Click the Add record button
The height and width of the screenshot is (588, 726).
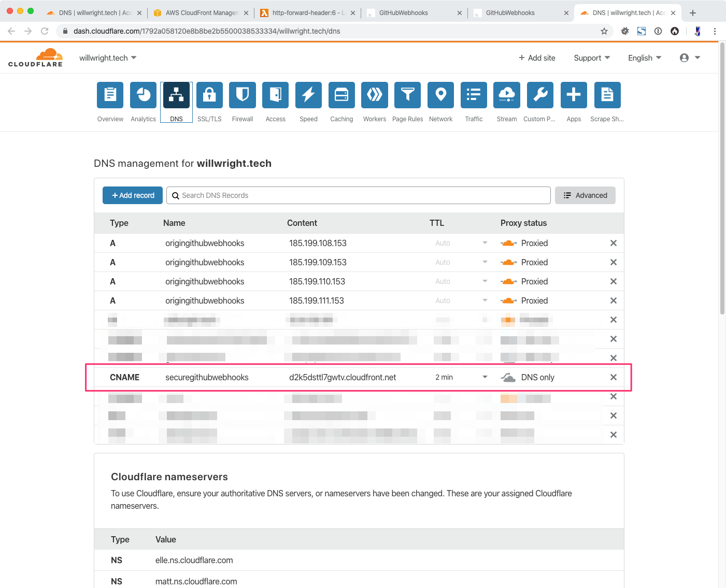click(133, 195)
